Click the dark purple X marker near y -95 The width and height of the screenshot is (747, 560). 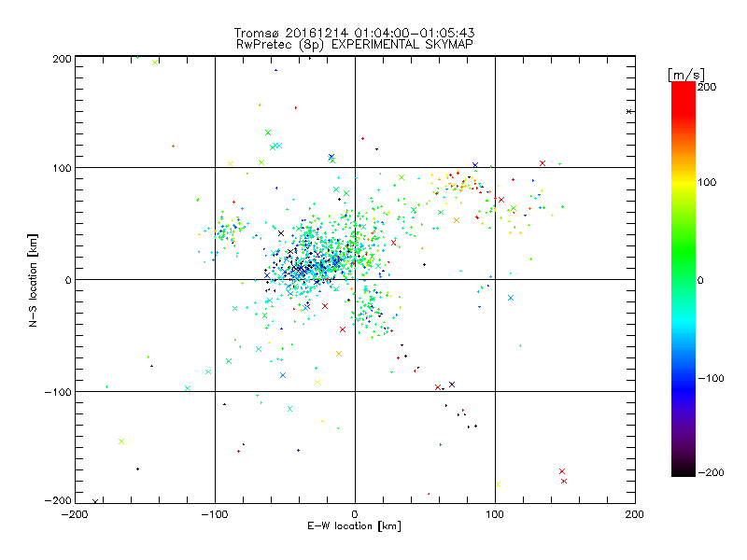[452, 385]
